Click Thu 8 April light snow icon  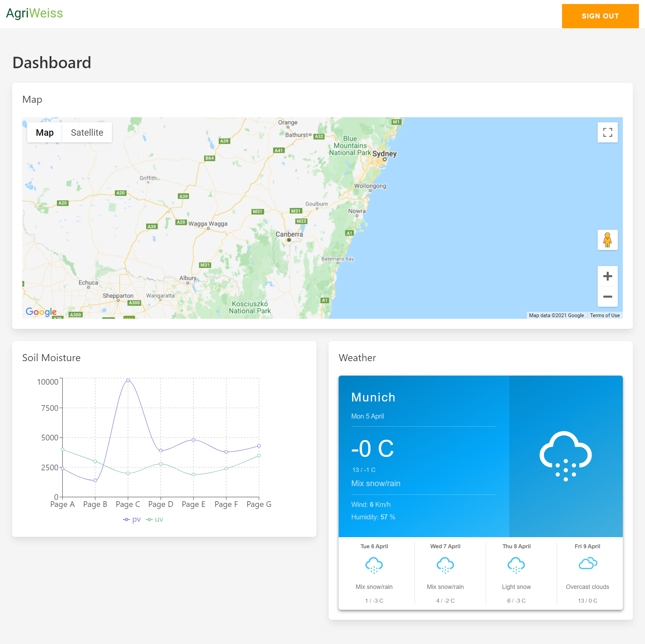pos(516,565)
